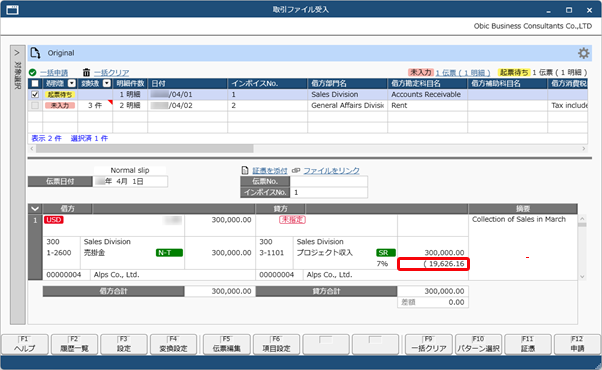
Task: Select the General Affairs Division cell
Action: pos(347,106)
